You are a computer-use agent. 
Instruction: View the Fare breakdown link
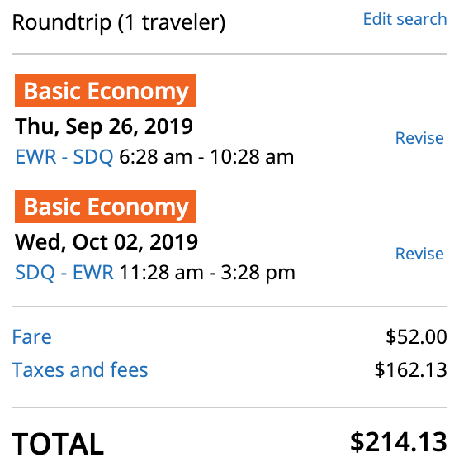pos(31,336)
